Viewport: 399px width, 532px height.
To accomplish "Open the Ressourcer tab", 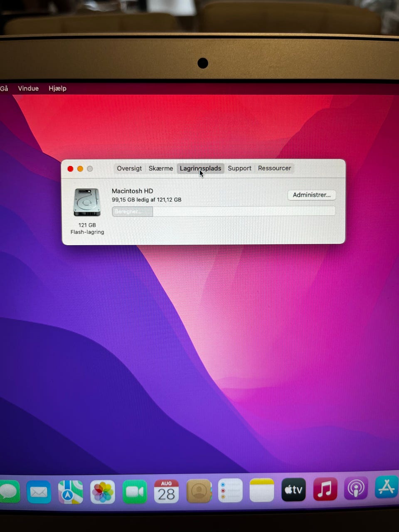I will click(274, 168).
